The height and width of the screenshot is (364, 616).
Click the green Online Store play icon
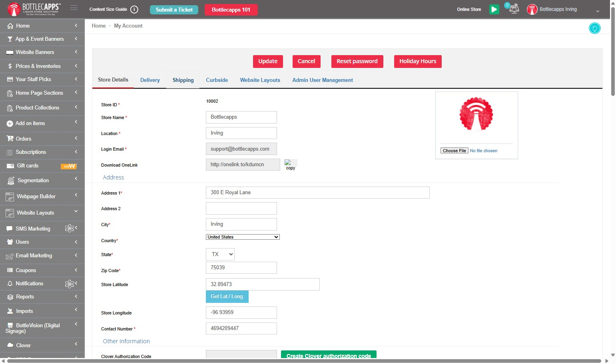pos(494,9)
